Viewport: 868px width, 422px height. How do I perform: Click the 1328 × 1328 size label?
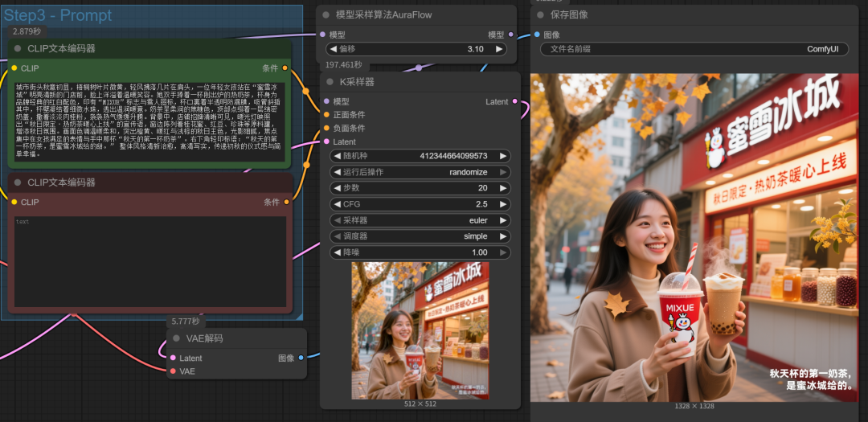click(694, 406)
